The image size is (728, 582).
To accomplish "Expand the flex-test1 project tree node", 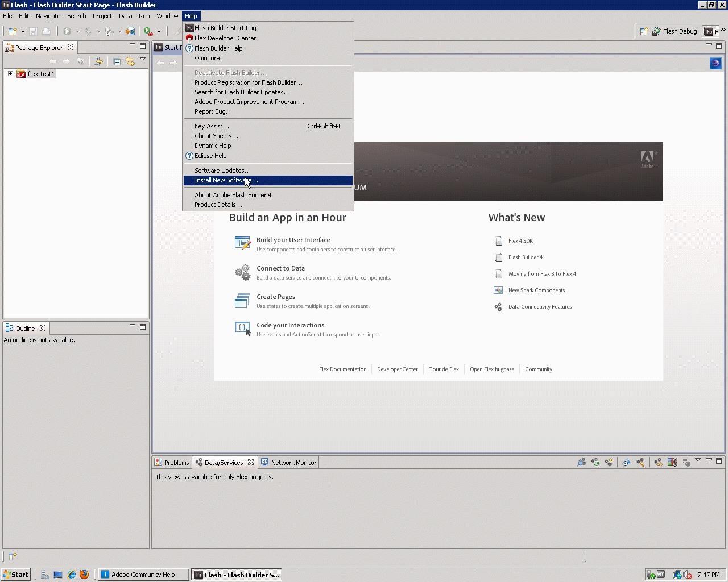I will point(10,74).
